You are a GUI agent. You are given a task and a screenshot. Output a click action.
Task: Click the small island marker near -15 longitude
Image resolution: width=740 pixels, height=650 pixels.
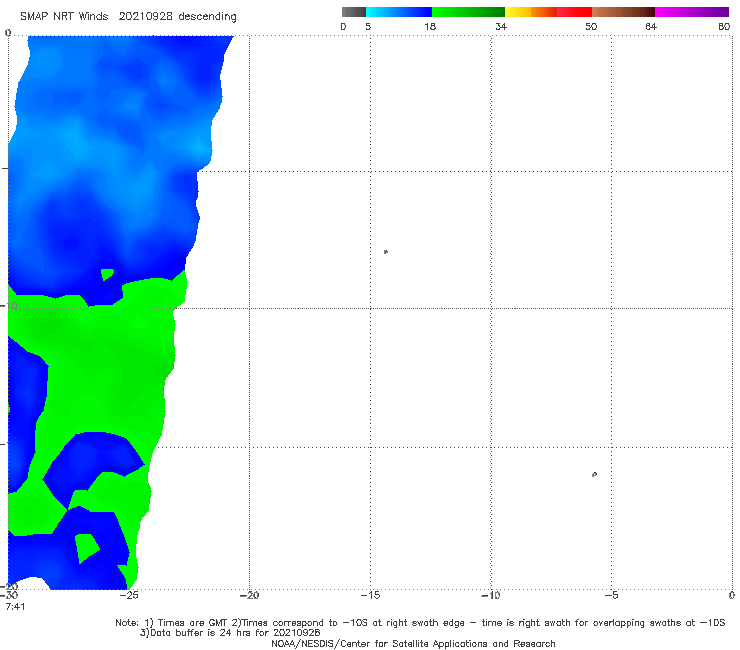pyautogui.click(x=386, y=252)
